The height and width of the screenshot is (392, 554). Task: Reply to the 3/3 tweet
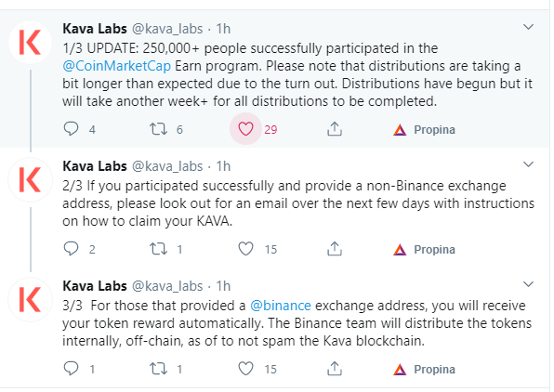pyautogui.click(x=71, y=369)
